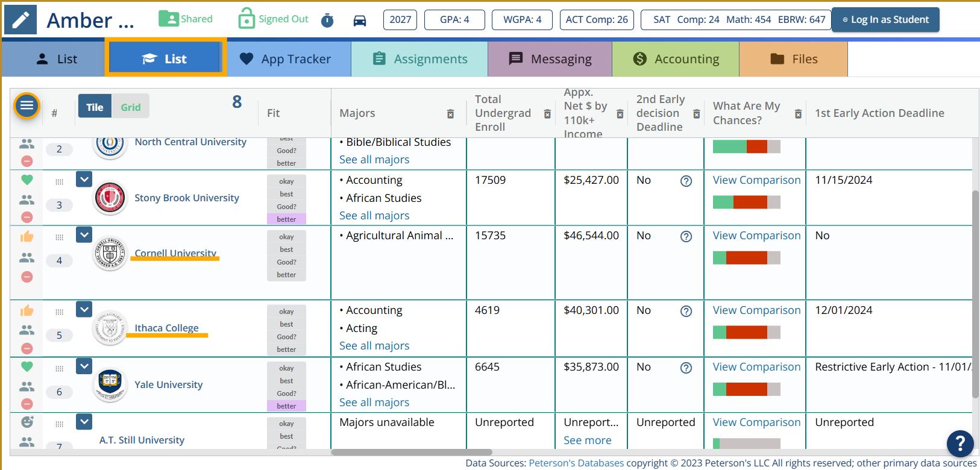Click Log In as Student button
Screen dimensions: 980x470
pyautogui.click(x=885, y=19)
